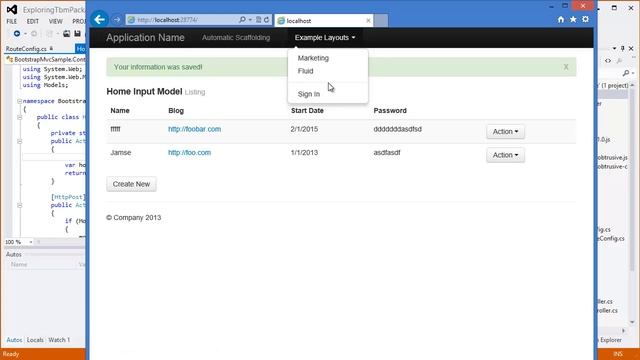Viewport: 640px width, 360px height.
Task: Click the '1/1/2013' start date cell
Action: (304, 153)
